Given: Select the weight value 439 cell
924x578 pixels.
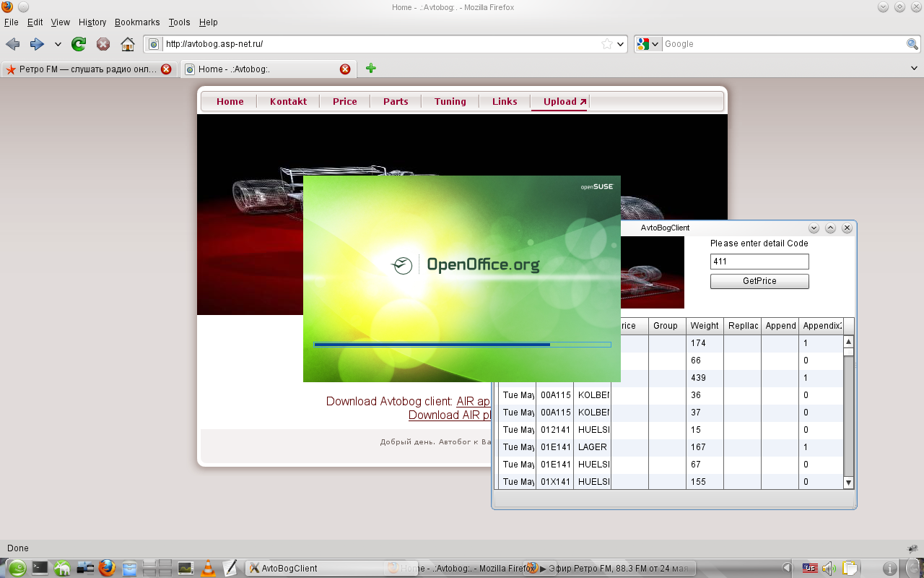Looking at the screenshot, I should coord(705,378).
